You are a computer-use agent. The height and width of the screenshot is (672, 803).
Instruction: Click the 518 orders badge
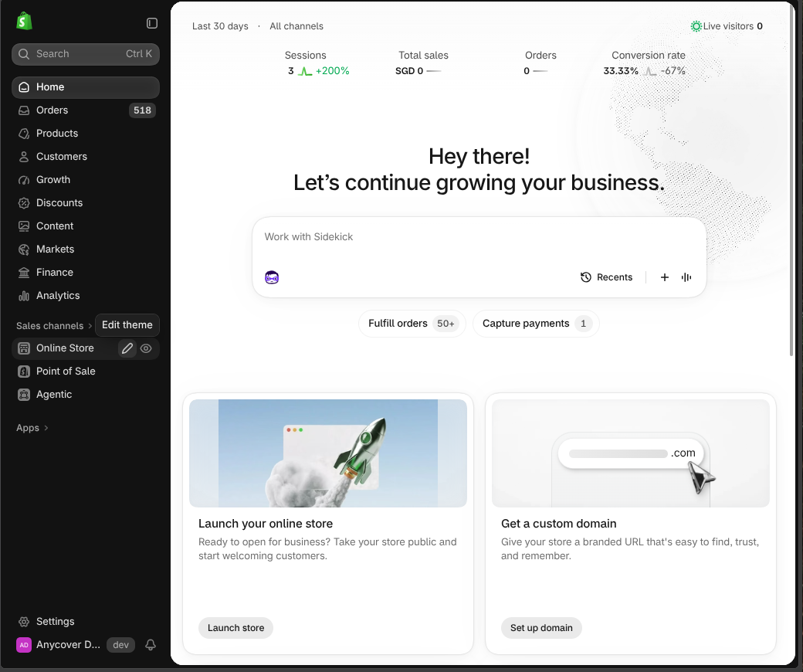(142, 110)
